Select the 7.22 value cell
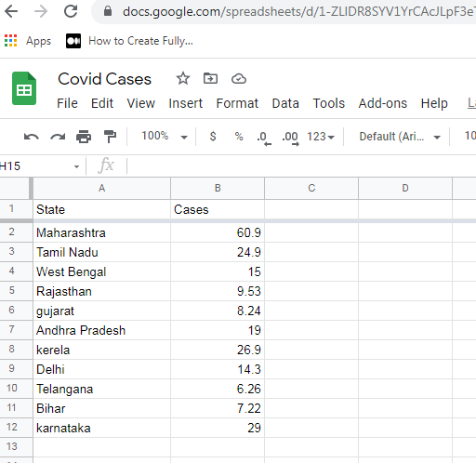The height and width of the screenshot is (463, 476). click(x=218, y=408)
